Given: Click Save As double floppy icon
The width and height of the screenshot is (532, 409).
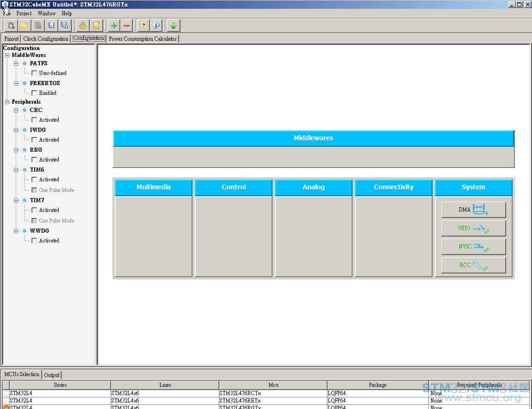Looking at the screenshot, I should pyautogui.click(x=64, y=25).
